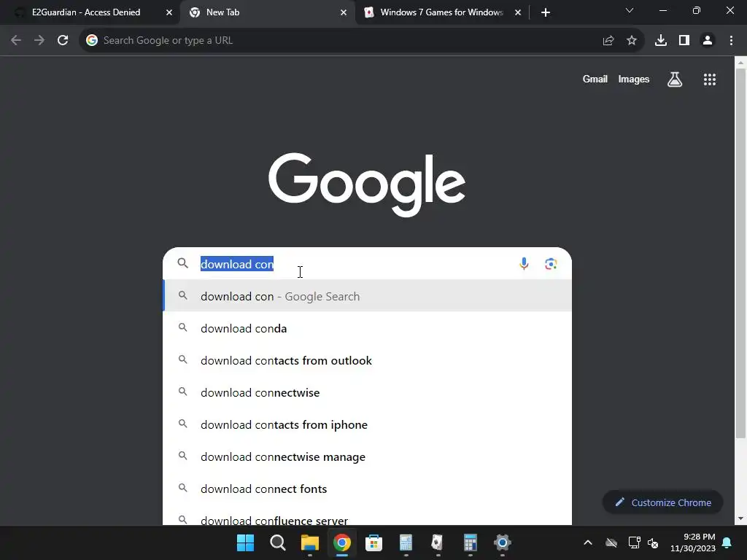Viewport: 747px width, 560px height.
Task: Open Microsoft Store from taskbar
Action: pyautogui.click(x=373, y=542)
